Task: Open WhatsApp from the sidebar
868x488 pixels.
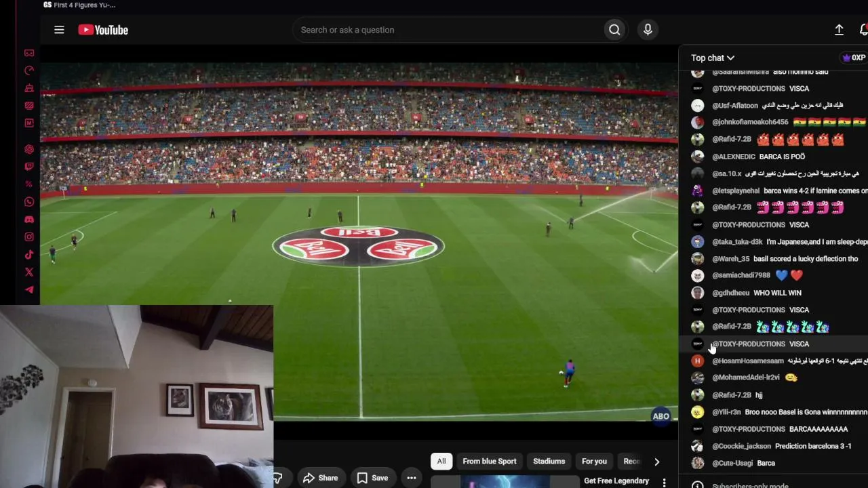Action: (x=29, y=202)
